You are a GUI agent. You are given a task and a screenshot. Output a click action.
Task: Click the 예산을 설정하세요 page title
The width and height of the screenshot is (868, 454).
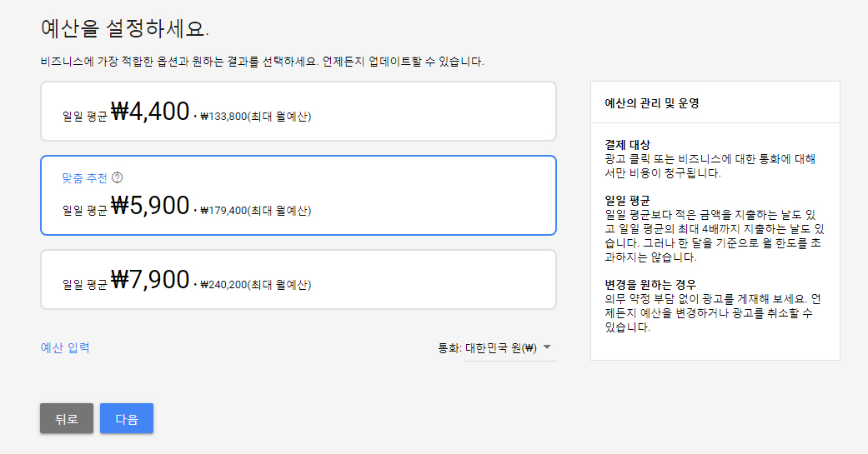pyautogui.click(x=124, y=27)
